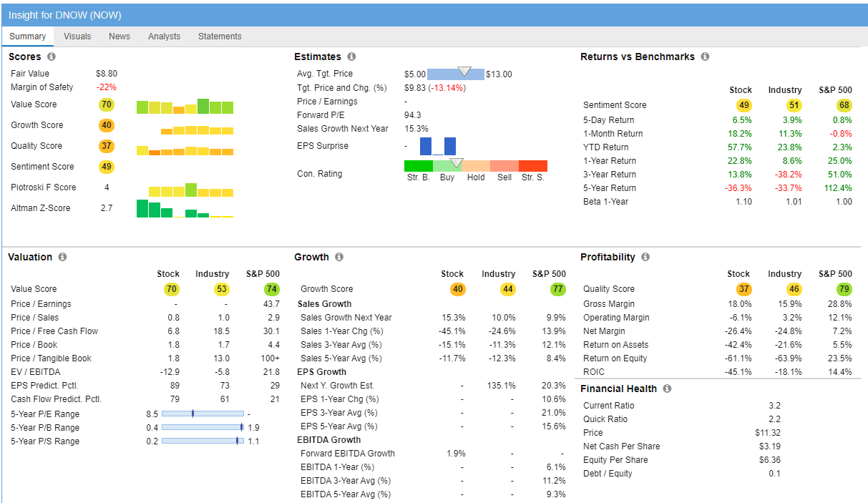Click the Growth Score history bar chart
This screenshot has width=868, height=503.
tap(197, 130)
